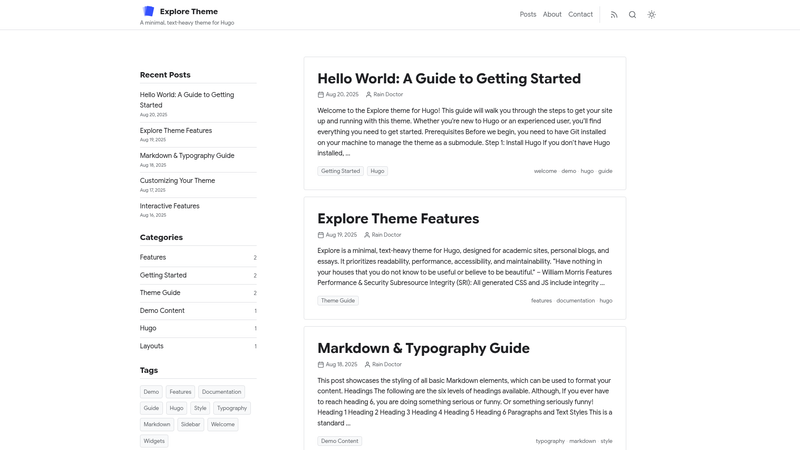800x450 pixels.
Task: Click the Tags sidebar heading
Action: 149,371
